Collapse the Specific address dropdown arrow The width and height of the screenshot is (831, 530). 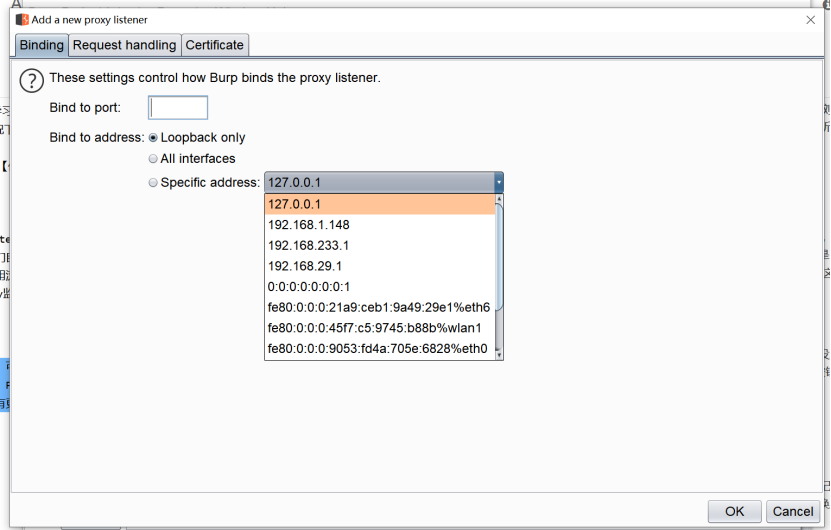498,183
